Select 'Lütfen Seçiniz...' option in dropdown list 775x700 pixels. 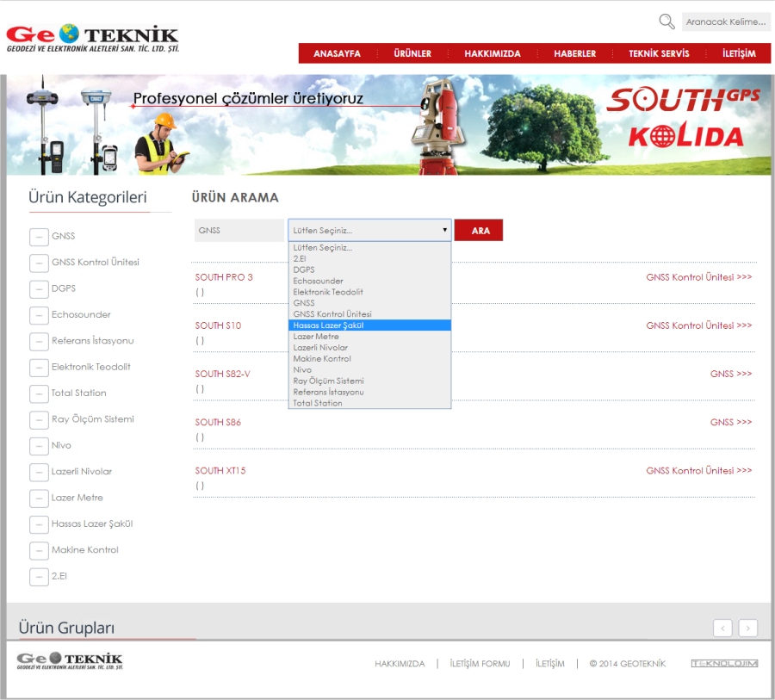pyautogui.click(x=369, y=248)
